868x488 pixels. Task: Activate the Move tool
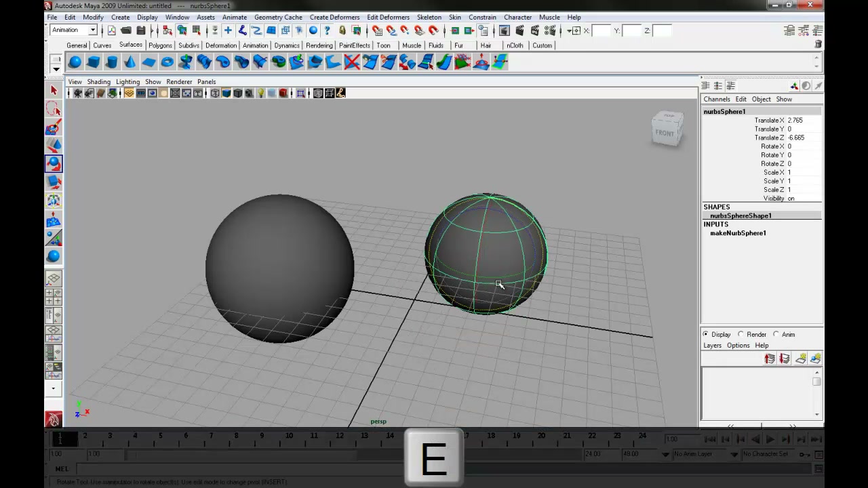pos(54,146)
